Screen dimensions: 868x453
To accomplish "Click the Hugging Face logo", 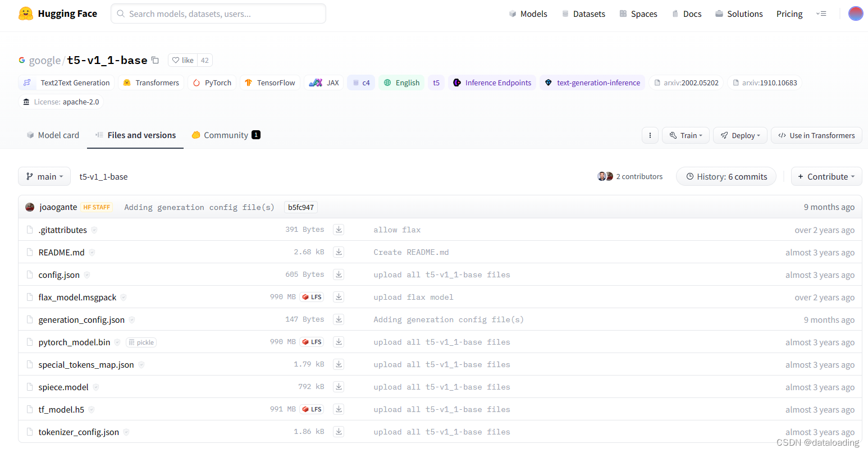I will click(x=57, y=13).
